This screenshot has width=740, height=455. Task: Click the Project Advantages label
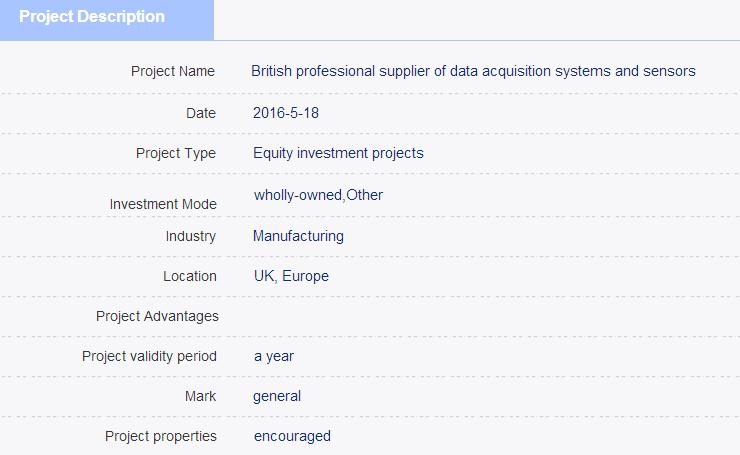coord(157,316)
